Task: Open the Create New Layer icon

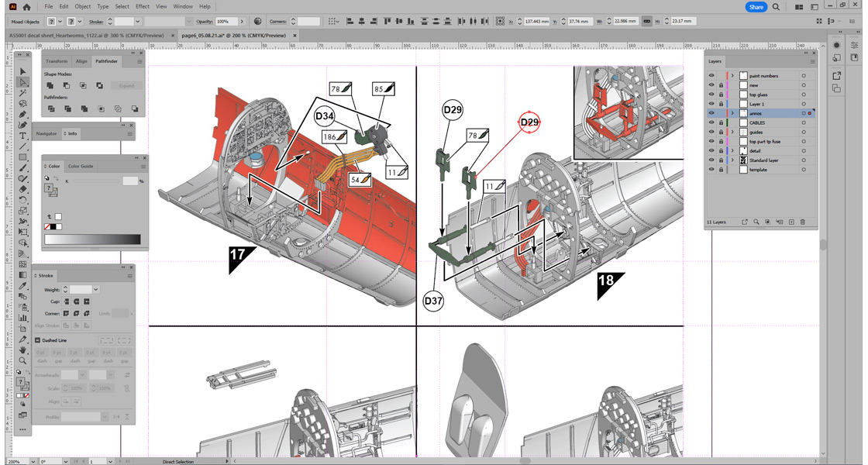Action: [x=791, y=221]
